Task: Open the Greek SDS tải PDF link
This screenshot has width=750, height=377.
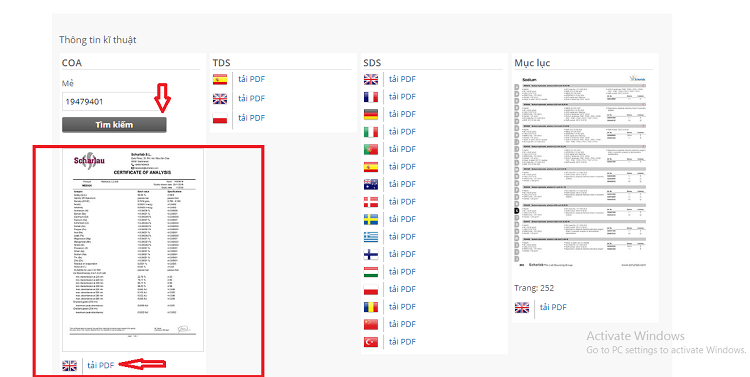Action: click(x=402, y=237)
